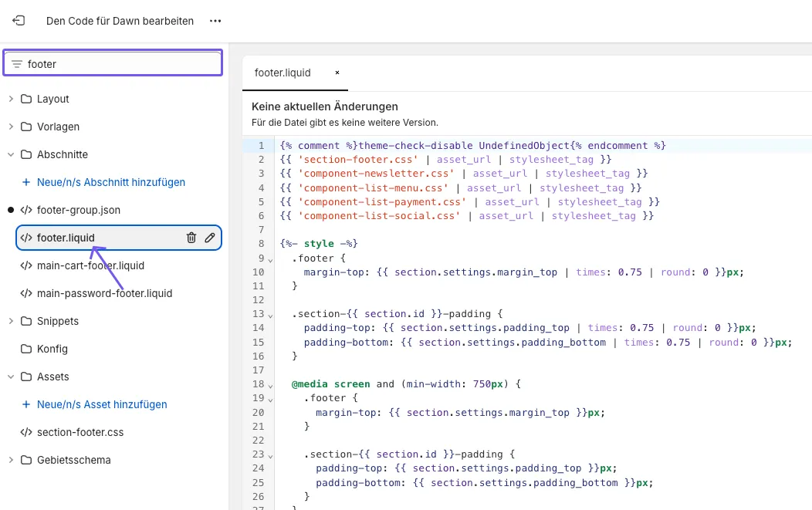The height and width of the screenshot is (510, 812).
Task: Open main-cart-footer.liquid file
Action: coord(90,265)
